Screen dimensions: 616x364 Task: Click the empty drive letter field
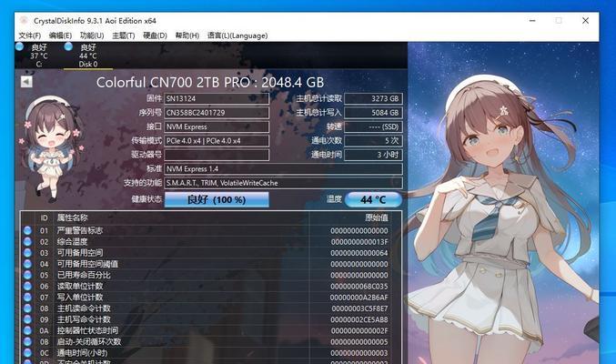pos(217,155)
